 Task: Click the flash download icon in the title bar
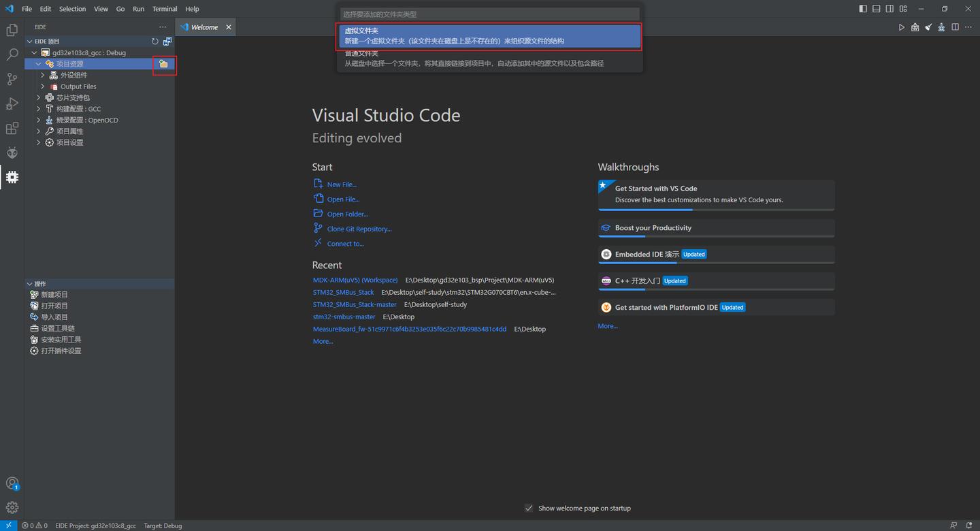coord(941,27)
